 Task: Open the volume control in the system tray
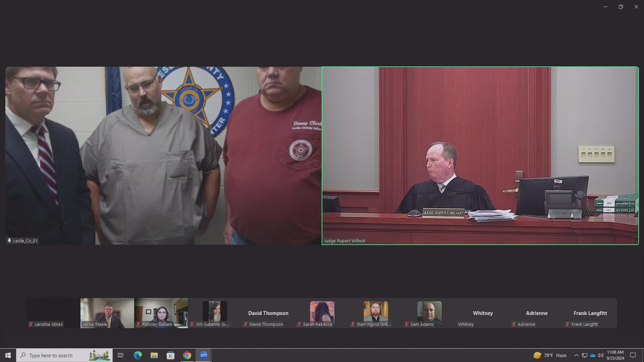(600, 355)
